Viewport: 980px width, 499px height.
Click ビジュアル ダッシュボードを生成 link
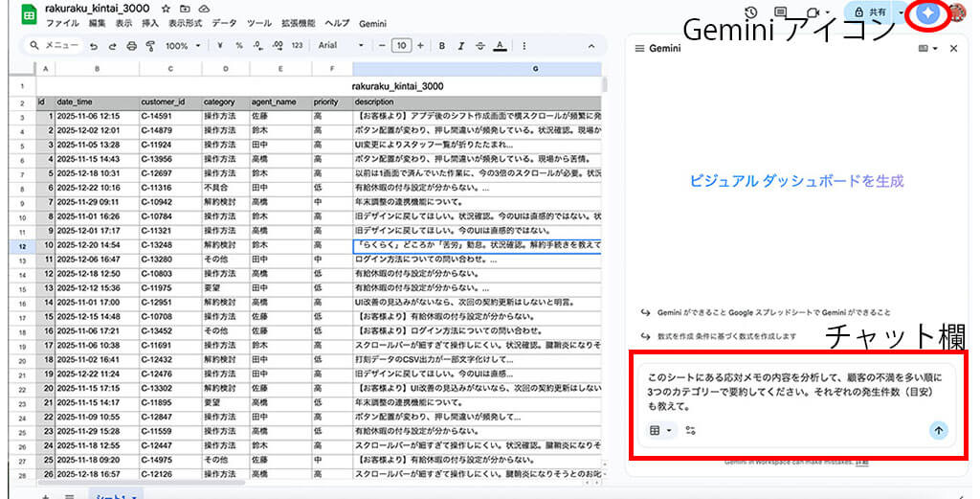[x=796, y=181]
